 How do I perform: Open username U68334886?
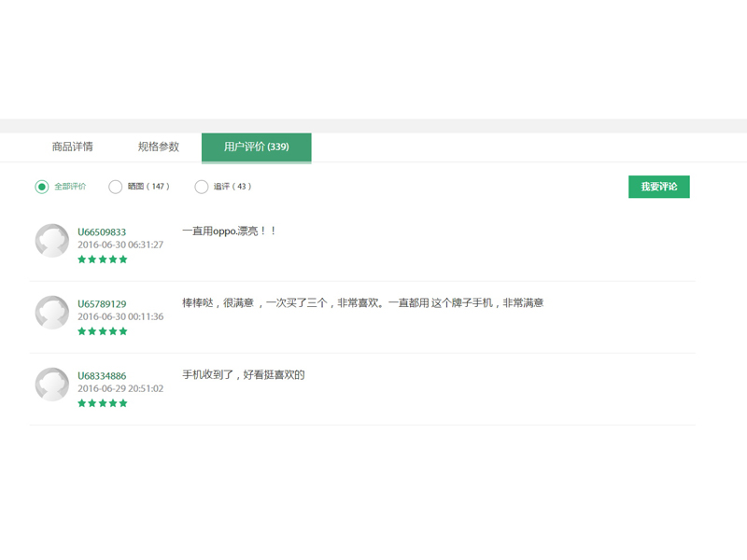click(102, 376)
